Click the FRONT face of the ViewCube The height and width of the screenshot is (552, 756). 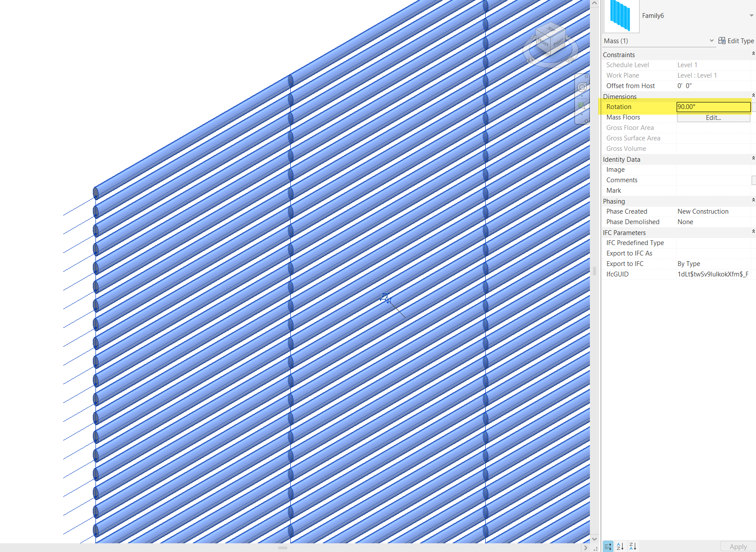(x=543, y=44)
